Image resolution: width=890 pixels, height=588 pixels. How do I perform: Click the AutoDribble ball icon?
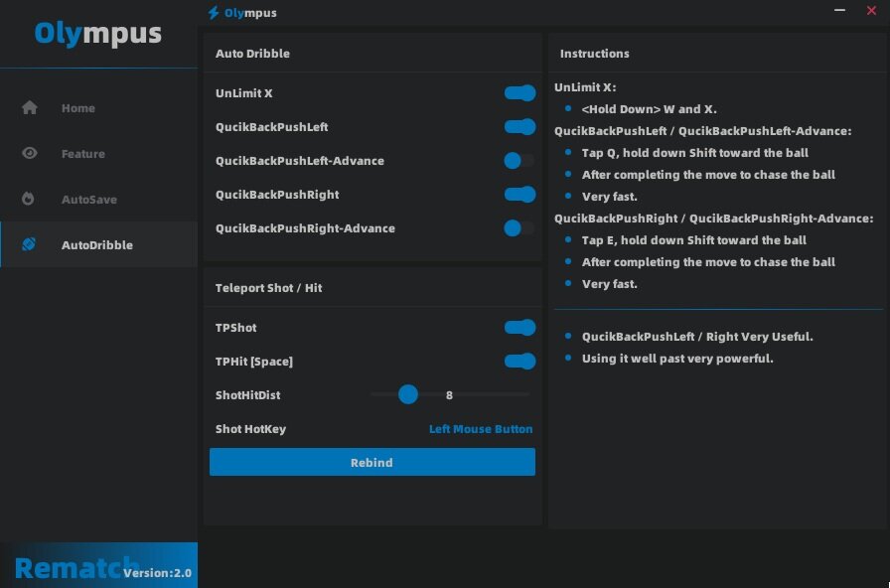(x=29, y=244)
